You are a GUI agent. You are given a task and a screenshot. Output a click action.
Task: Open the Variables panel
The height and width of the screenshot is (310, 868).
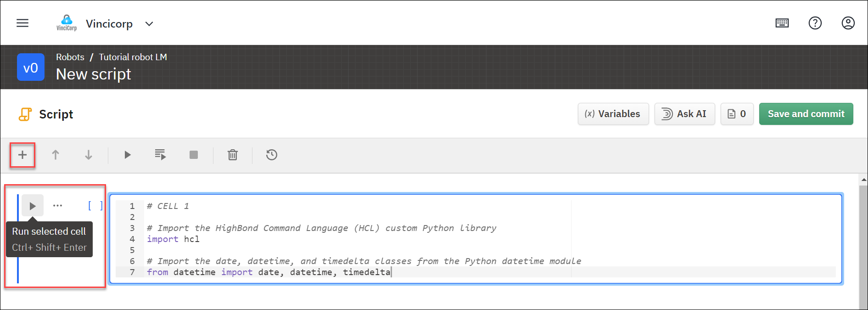(x=613, y=114)
